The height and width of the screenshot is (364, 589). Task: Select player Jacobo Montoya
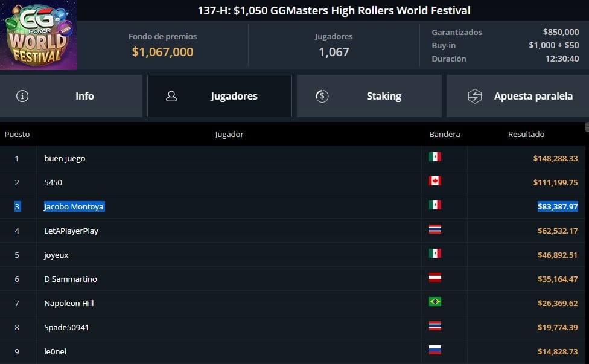(74, 206)
